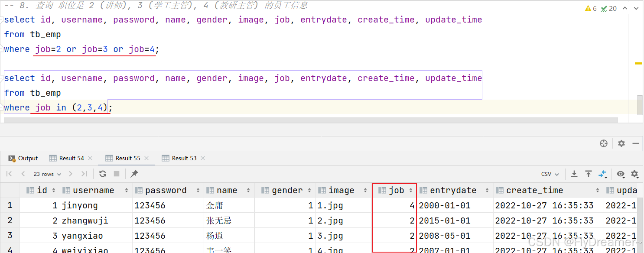Image resolution: width=644 pixels, height=253 pixels.
Task: Click the entrydate cell 2015-01-01
Action: [x=455, y=221]
